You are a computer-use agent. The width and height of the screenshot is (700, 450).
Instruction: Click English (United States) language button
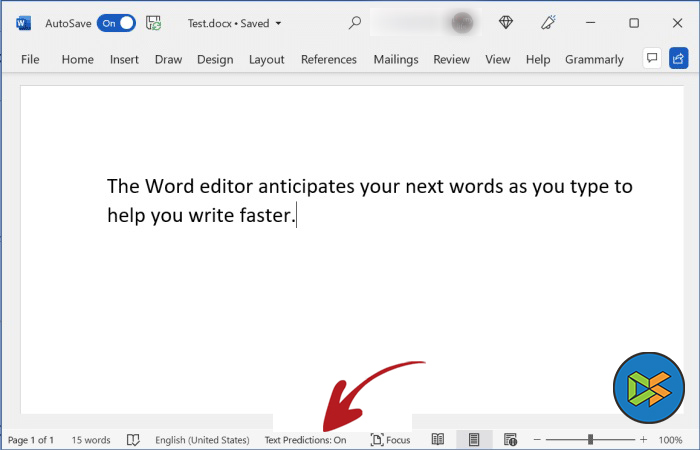point(202,439)
